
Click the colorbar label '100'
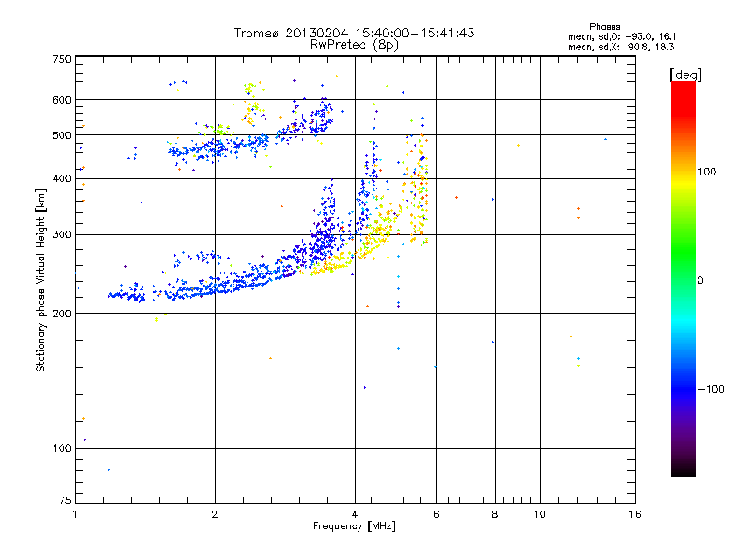click(707, 172)
